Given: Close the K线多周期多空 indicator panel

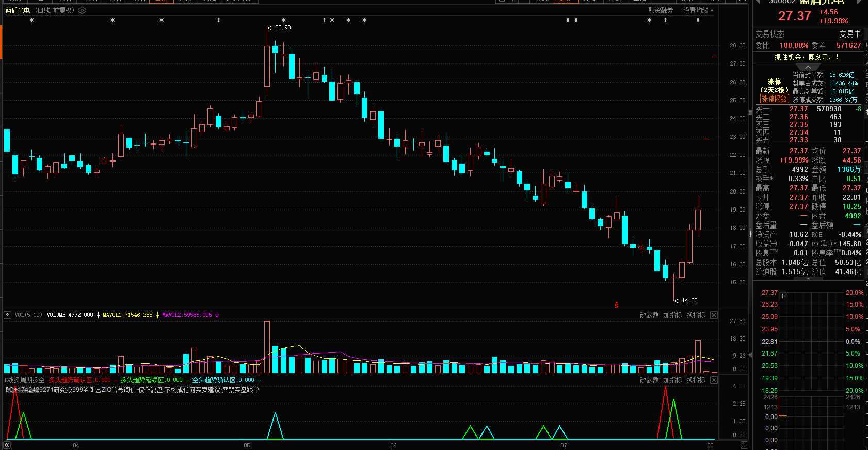Looking at the screenshot, I should (714, 380).
